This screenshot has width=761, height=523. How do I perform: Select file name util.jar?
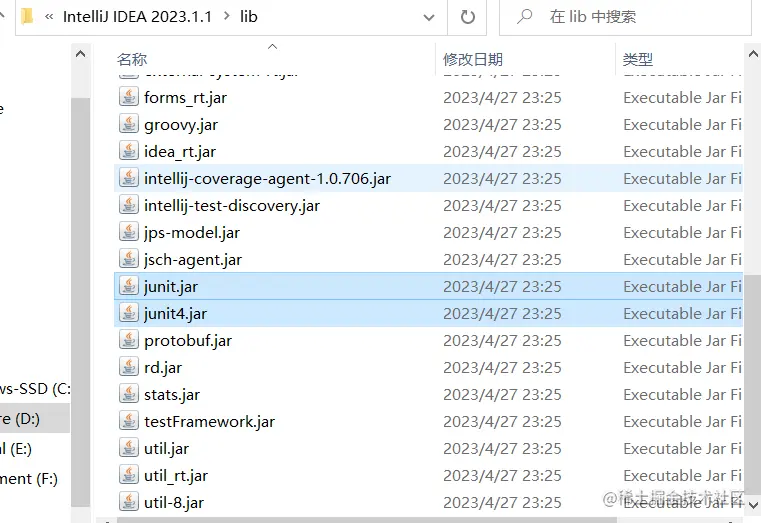click(x=166, y=449)
